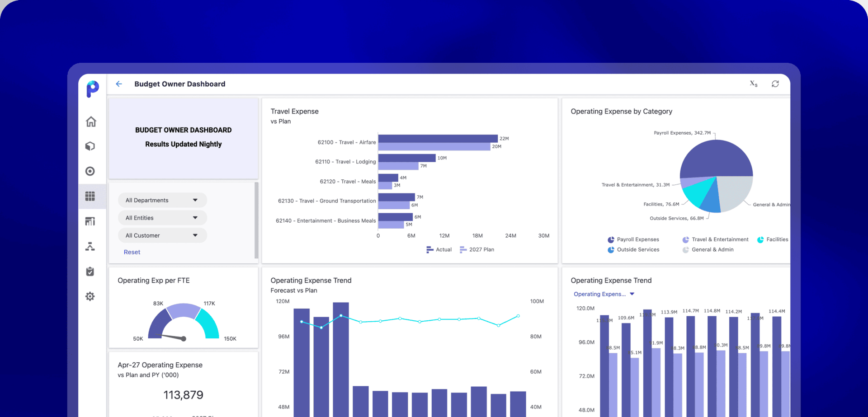Reset the dashboard filters
This screenshot has height=417, width=868.
point(132,252)
